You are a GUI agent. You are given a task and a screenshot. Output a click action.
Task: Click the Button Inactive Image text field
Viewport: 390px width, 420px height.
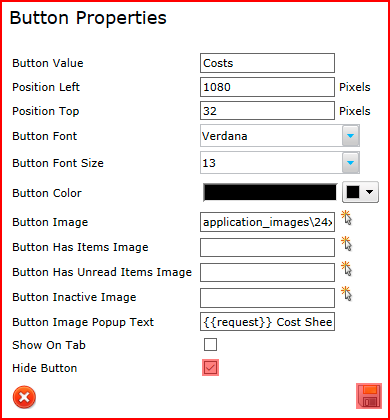tap(267, 298)
